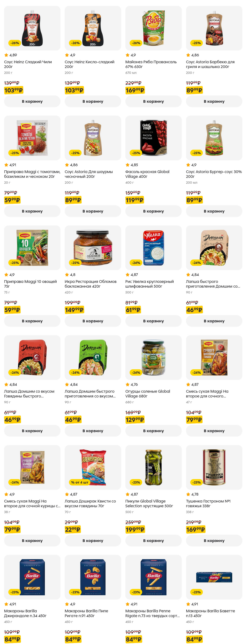Click the '% от 4 шт' Доширак badge

80,482
